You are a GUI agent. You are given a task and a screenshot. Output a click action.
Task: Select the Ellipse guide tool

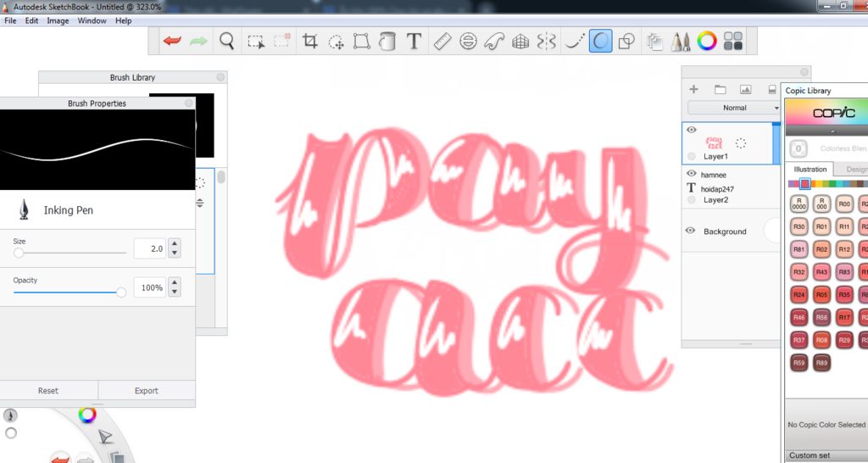point(468,41)
